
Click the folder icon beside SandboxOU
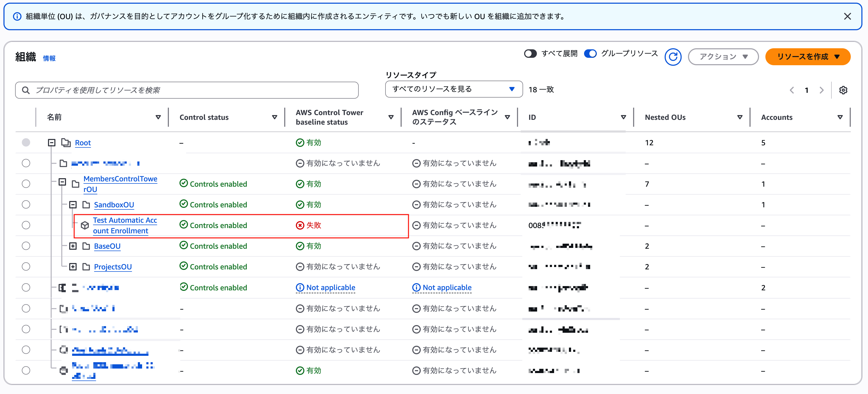click(86, 204)
